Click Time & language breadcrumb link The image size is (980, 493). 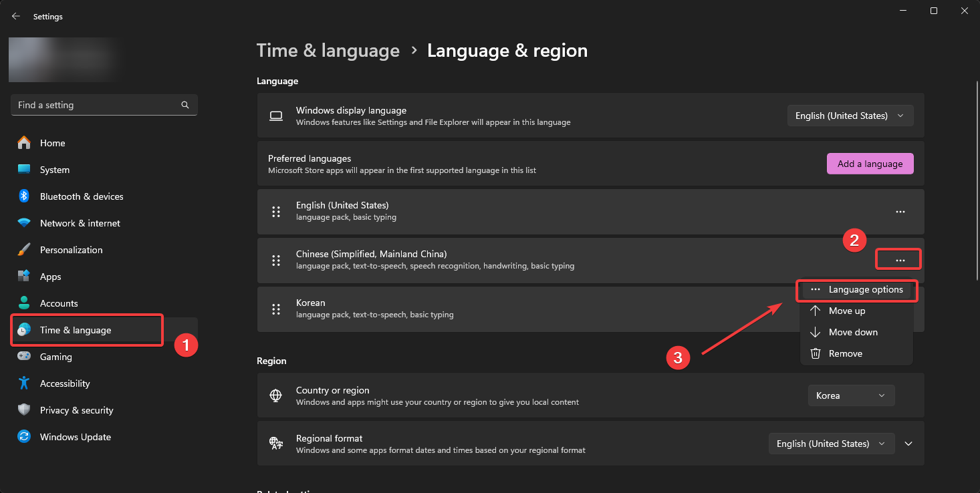pos(328,51)
